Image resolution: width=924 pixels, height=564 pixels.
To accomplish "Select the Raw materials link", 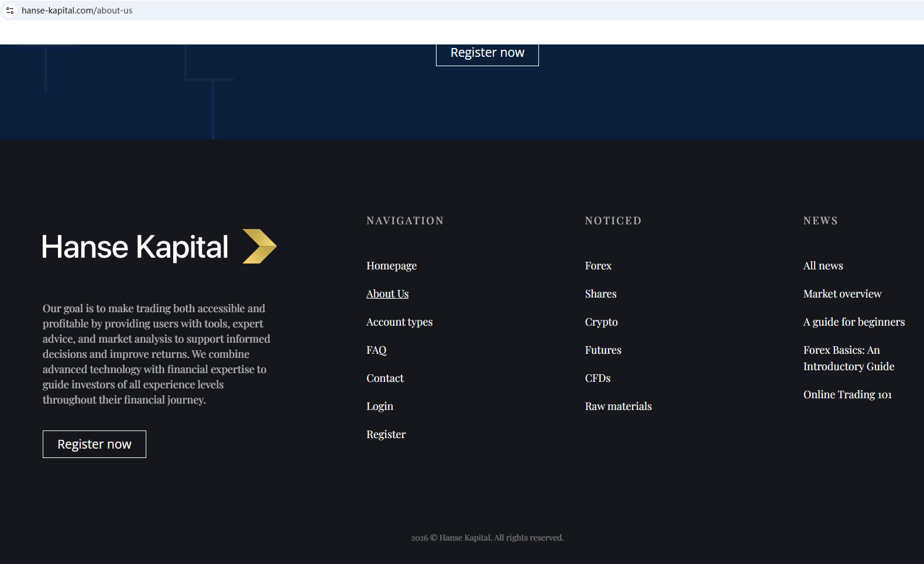I will click(619, 406).
